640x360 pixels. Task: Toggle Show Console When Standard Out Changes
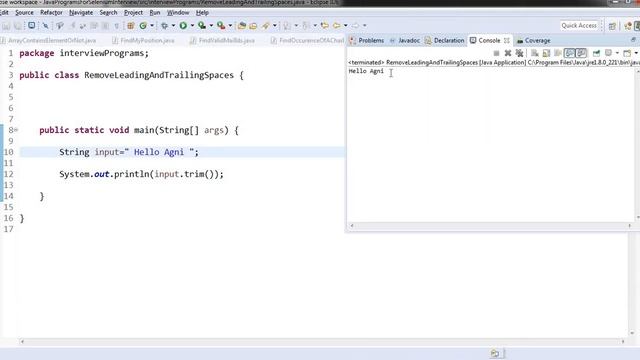[x=569, y=53]
